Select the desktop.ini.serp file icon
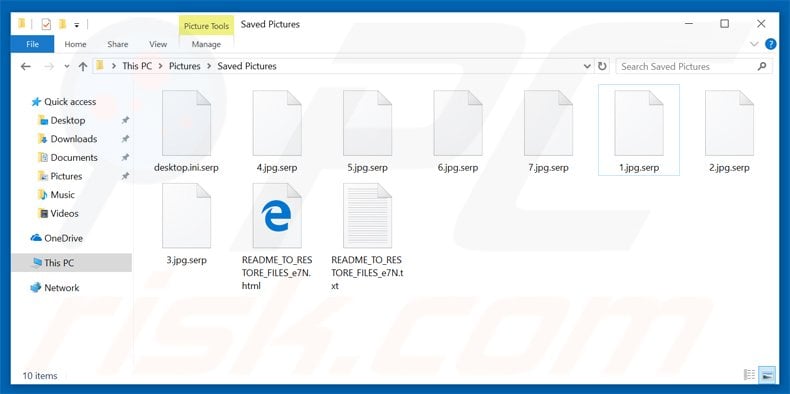 [x=186, y=123]
